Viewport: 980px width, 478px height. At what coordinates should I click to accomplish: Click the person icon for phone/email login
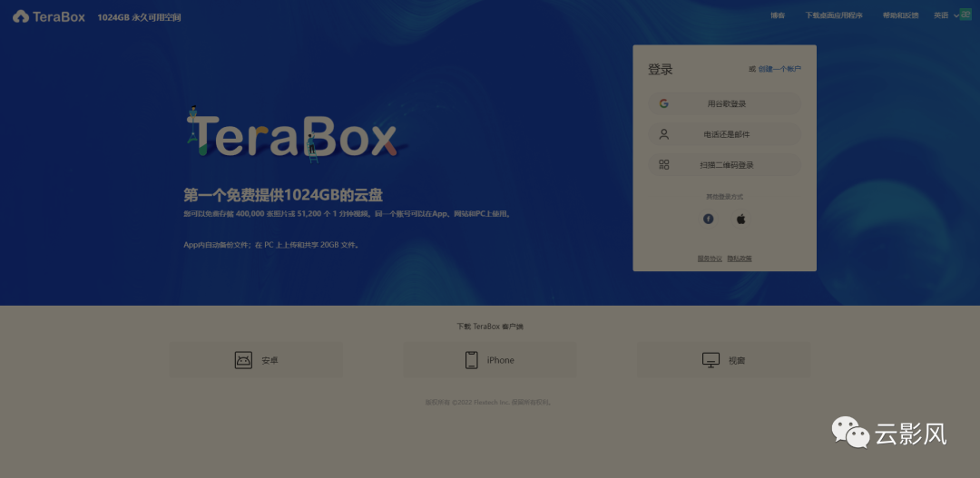pyautogui.click(x=663, y=134)
